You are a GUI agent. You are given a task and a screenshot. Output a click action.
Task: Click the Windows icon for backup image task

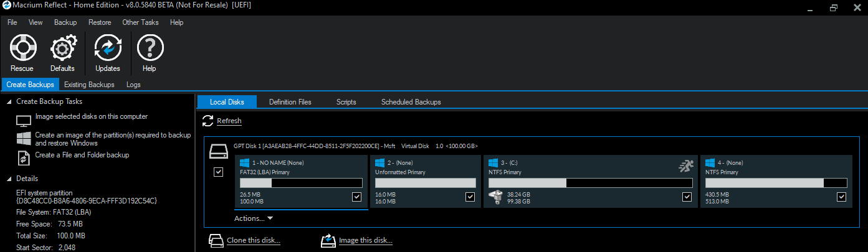click(24, 138)
